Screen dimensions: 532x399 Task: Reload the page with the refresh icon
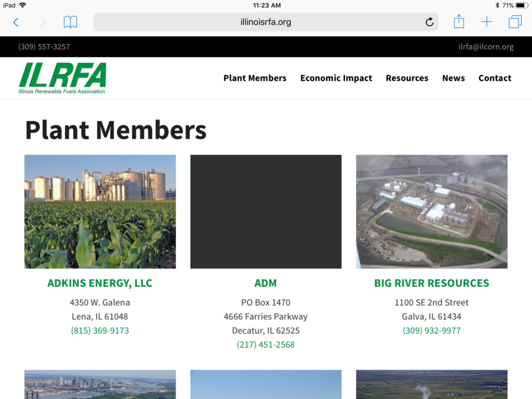[x=429, y=22]
